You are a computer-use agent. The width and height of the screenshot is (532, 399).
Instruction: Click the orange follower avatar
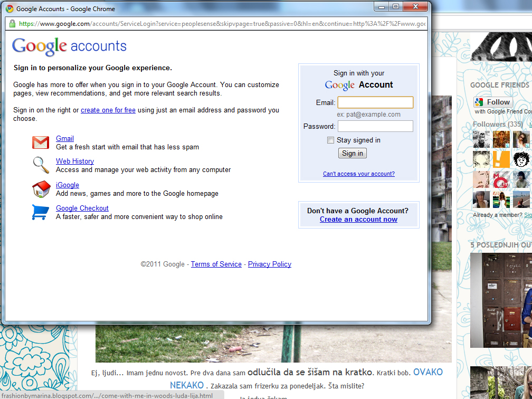coord(501,159)
